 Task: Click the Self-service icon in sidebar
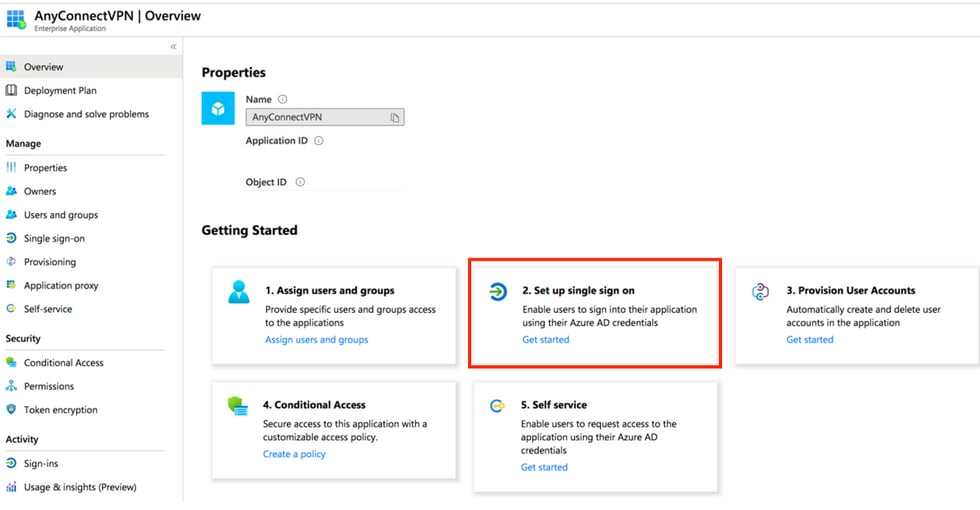pos(11,309)
